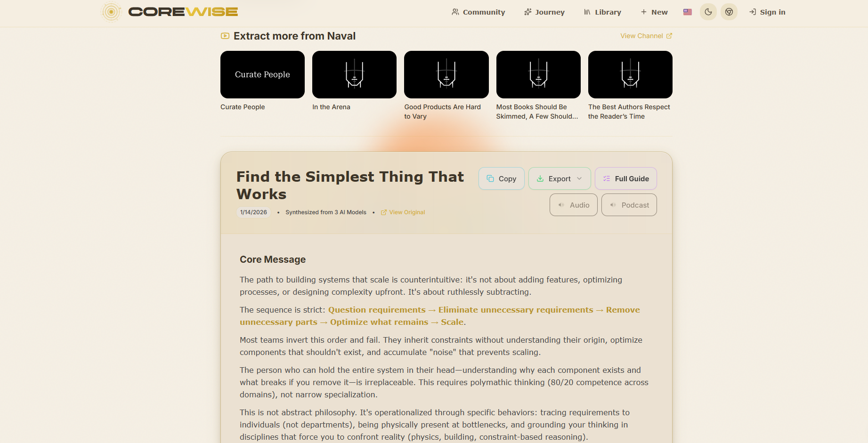This screenshot has height=443, width=868.
Task: Click the external link icon next to View Channel
Action: pos(669,36)
